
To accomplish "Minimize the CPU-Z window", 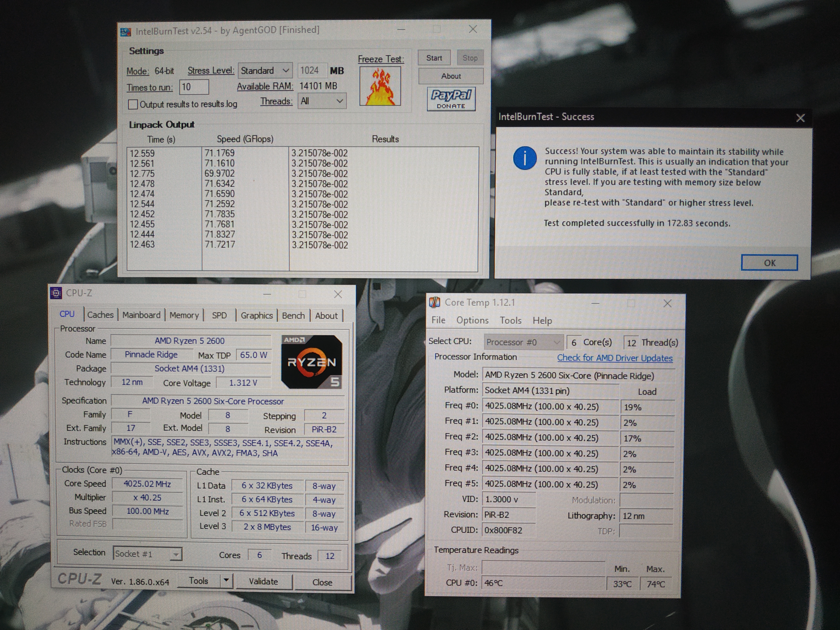I will pos(267,294).
